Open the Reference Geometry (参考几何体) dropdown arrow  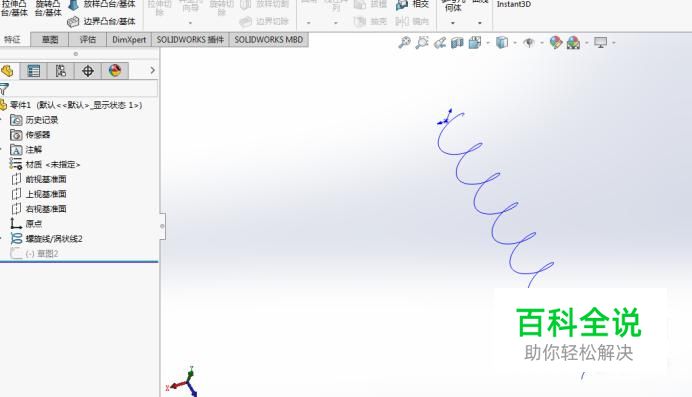(453, 22)
